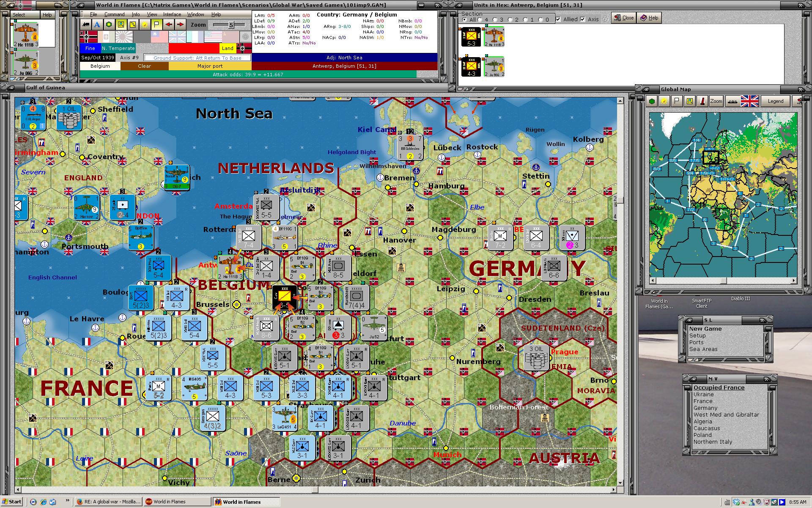Click the padlock icon in Units in Hex panel
812x508 pixels.
(605, 19)
